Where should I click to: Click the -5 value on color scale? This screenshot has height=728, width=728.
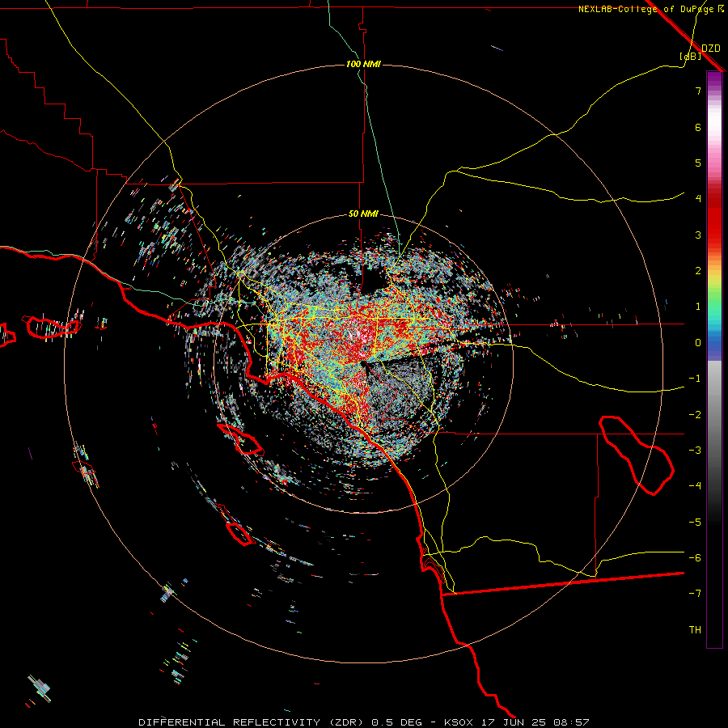[x=695, y=523]
